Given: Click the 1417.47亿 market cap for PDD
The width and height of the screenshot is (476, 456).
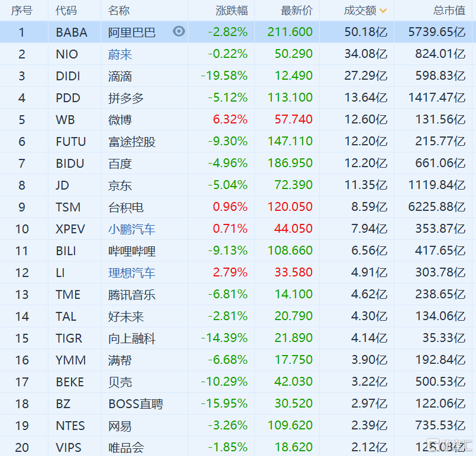Looking at the screenshot, I should coord(437,97).
